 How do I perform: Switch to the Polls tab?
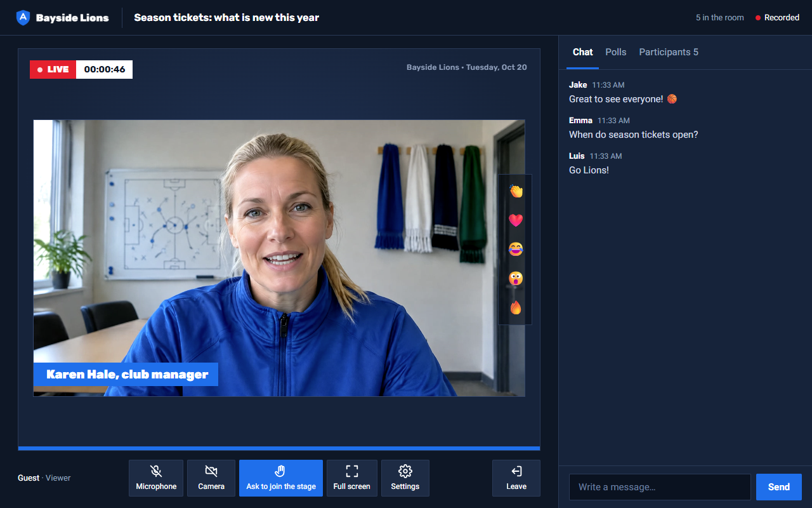pos(616,52)
